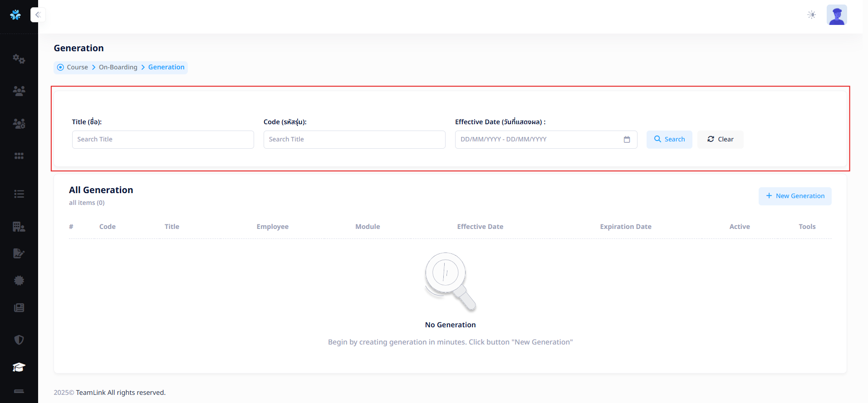Go to Course in breadcrumb
The width and height of the screenshot is (868, 403).
(x=77, y=67)
